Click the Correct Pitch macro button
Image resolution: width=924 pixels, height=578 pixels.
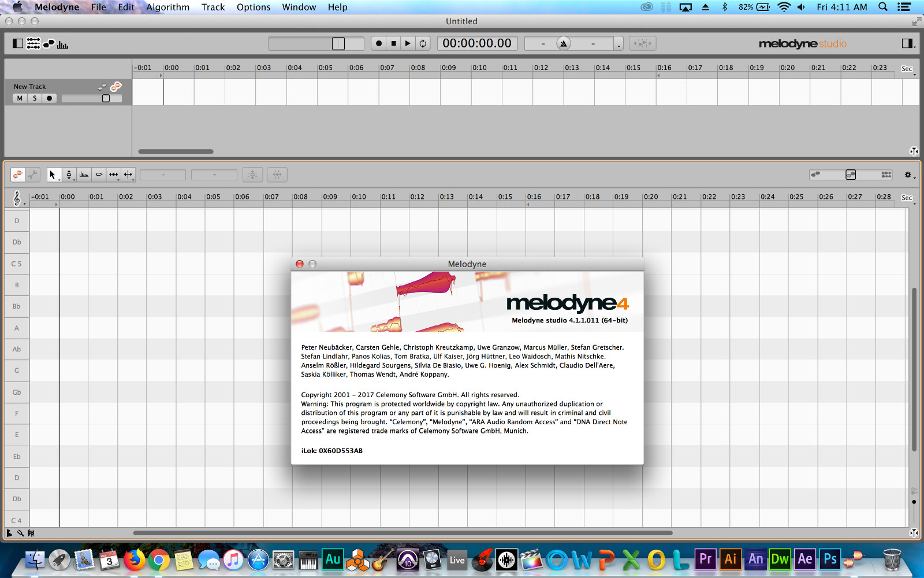click(x=253, y=175)
